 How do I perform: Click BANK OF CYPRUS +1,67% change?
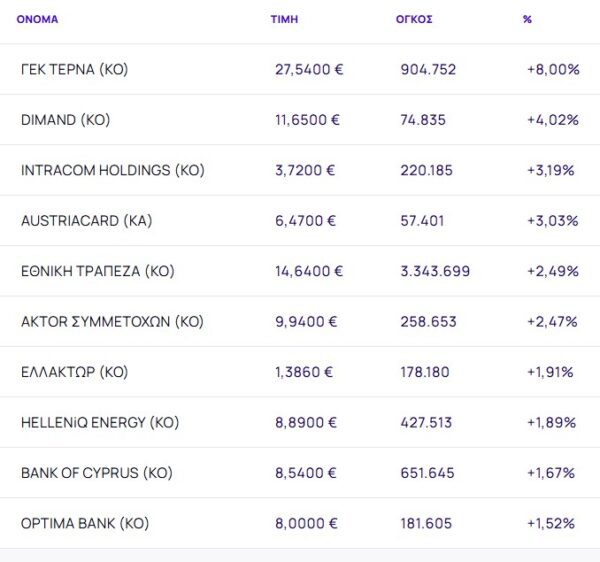tap(551, 472)
